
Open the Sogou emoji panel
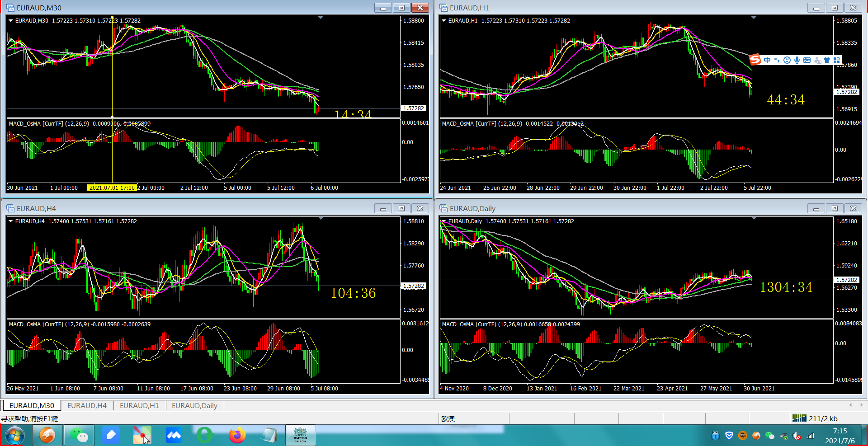787,60
